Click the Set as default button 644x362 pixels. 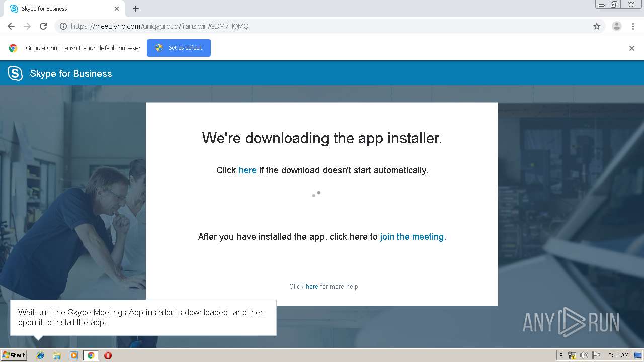(x=179, y=48)
